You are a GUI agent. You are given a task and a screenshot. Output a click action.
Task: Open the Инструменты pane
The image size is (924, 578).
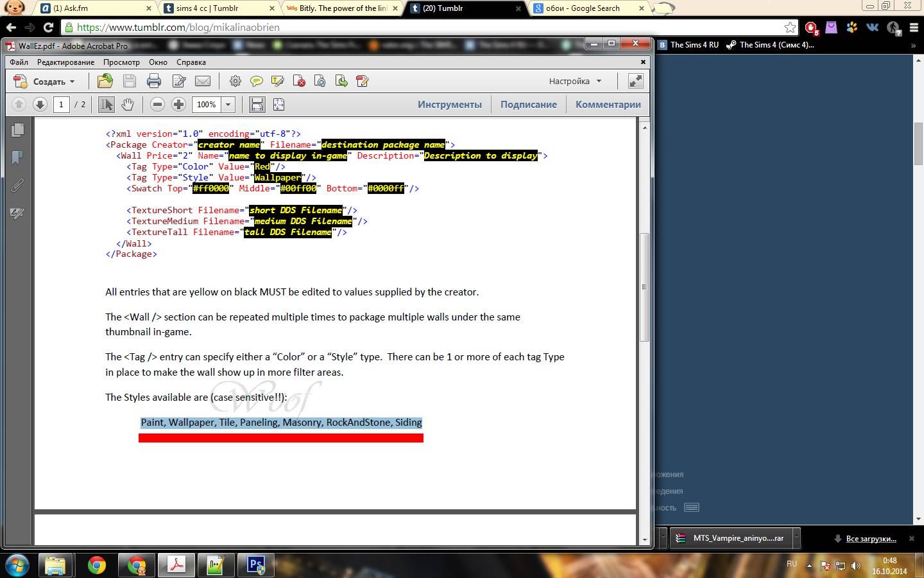pyautogui.click(x=449, y=105)
